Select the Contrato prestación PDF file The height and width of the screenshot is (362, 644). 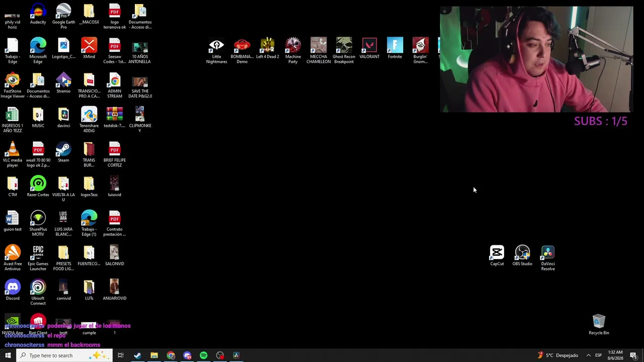114,224
